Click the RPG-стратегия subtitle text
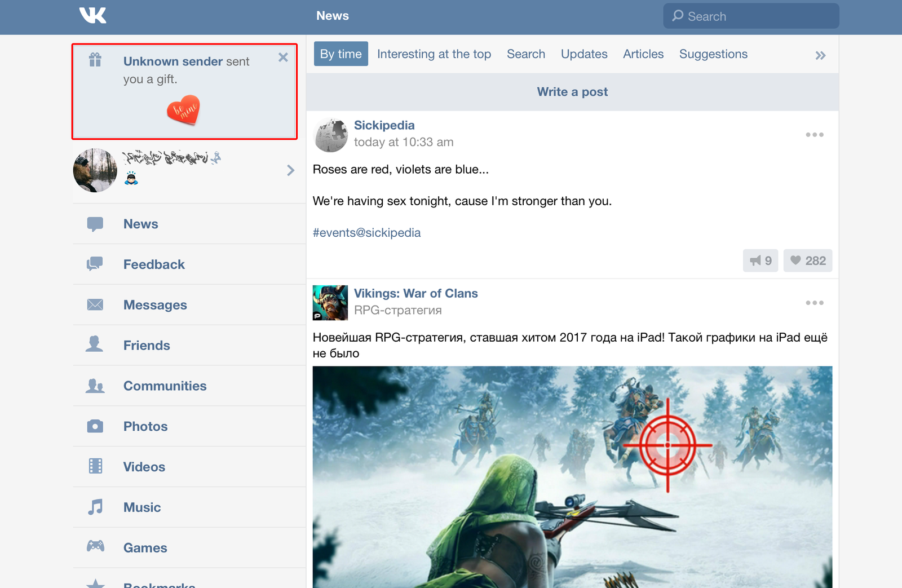902x588 pixels. [398, 310]
